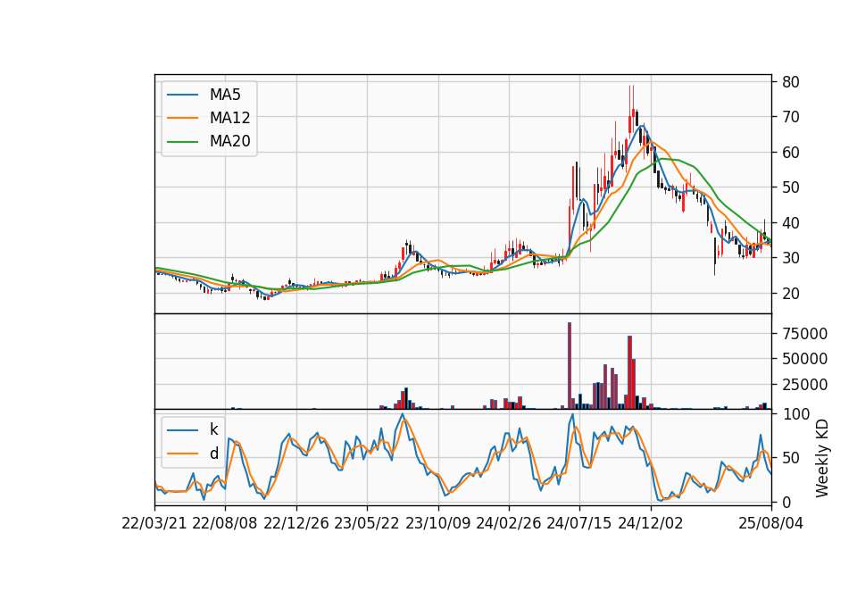Click the price axis value 40

pyautogui.click(x=790, y=223)
